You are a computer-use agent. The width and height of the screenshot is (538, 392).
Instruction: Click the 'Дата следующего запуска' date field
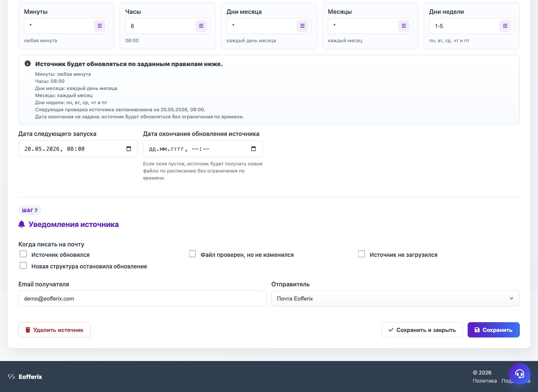pos(78,149)
